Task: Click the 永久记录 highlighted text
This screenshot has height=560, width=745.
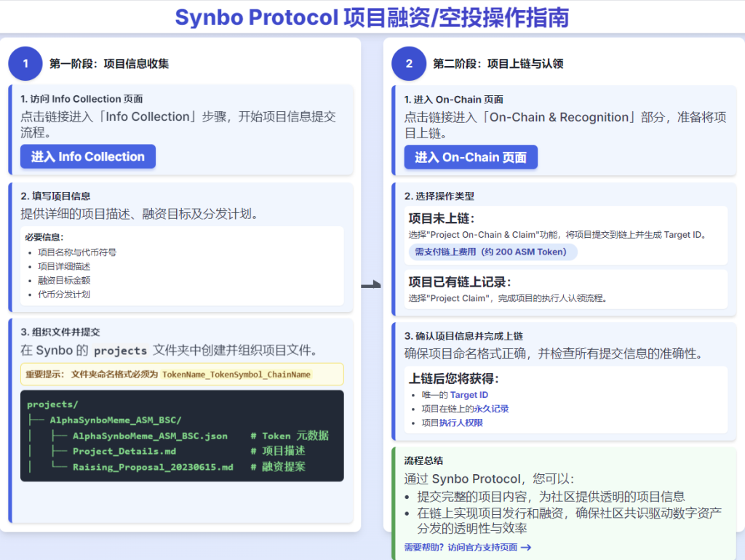Action: (x=491, y=409)
